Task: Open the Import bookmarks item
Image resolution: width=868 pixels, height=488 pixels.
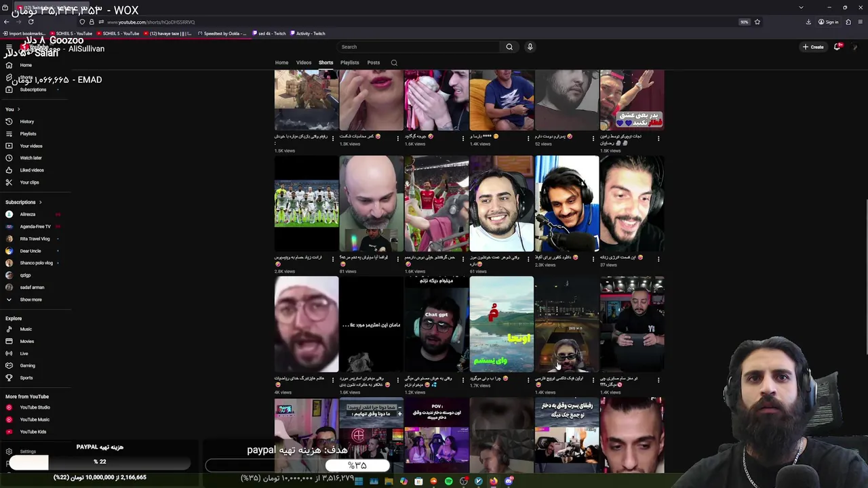Action: tap(24, 33)
